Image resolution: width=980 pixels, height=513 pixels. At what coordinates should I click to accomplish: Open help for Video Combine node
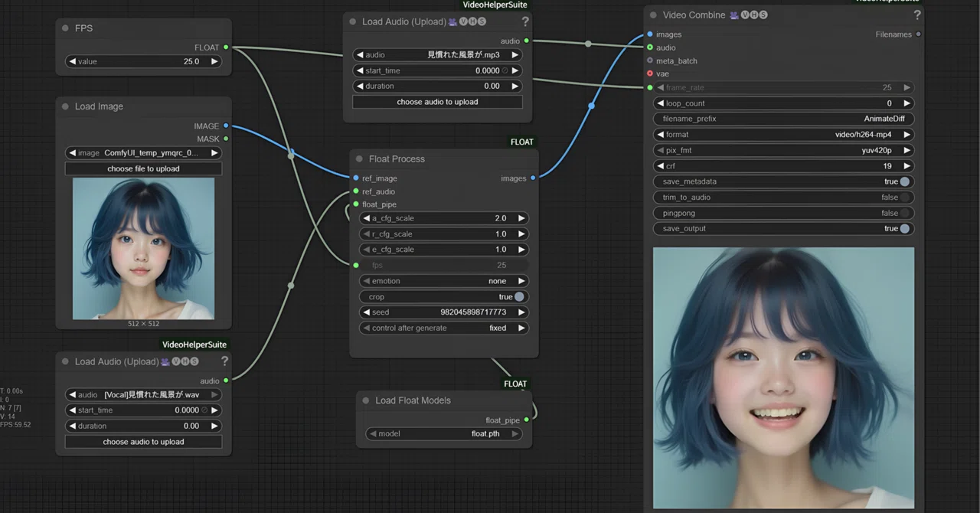917,15
